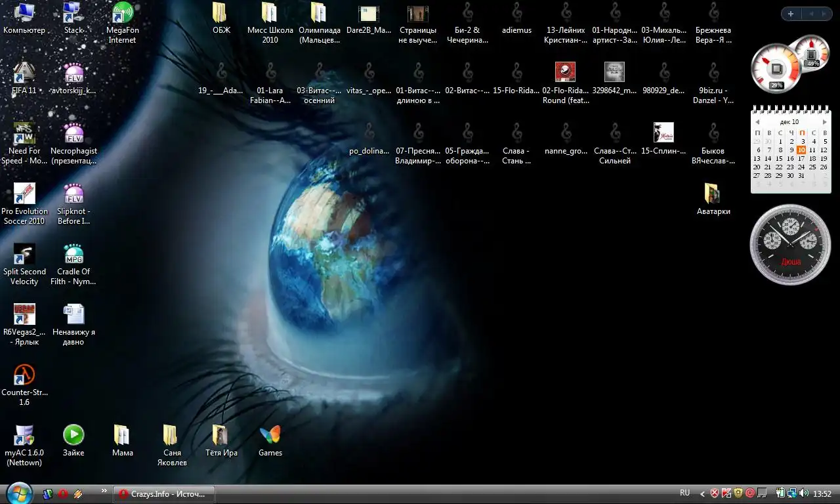Click the RU language indicator
Viewport: 840px width, 504px height.
point(684,493)
